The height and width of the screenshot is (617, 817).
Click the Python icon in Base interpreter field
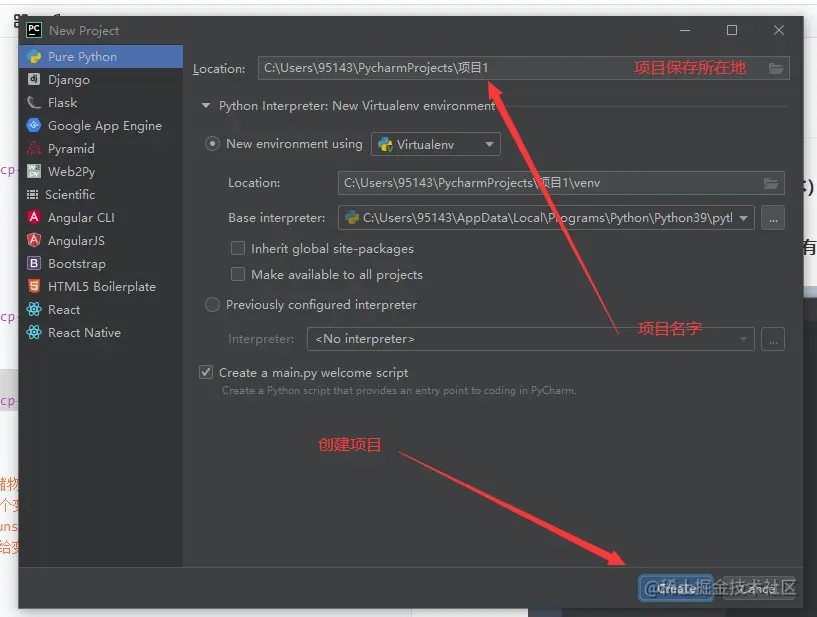click(x=352, y=217)
